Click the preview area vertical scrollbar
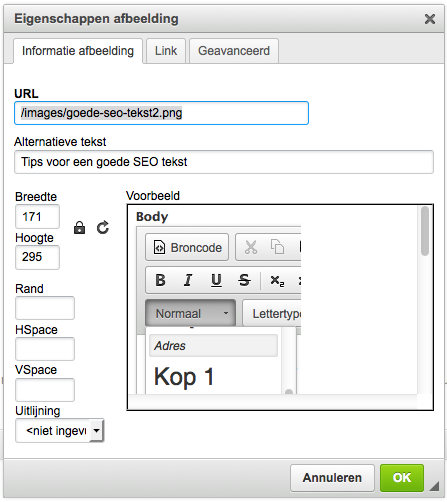The height and width of the screenshot is (502, 447). click(x=425, y=231)
